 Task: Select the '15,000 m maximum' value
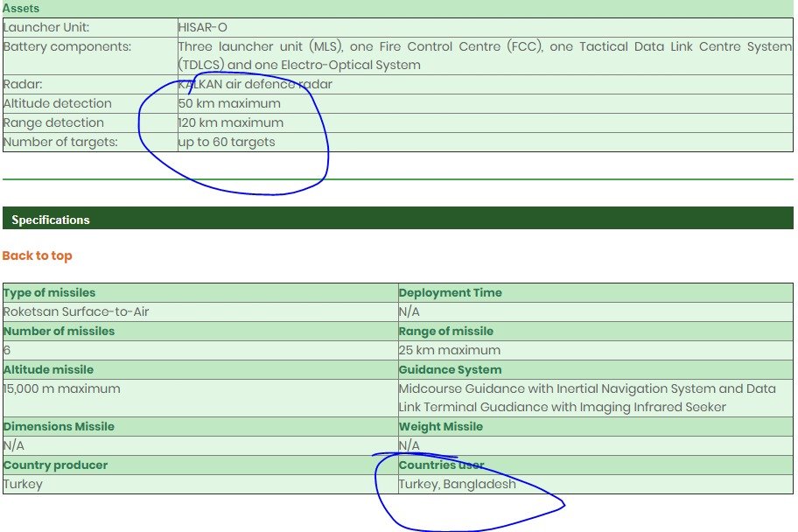[61, 389]
